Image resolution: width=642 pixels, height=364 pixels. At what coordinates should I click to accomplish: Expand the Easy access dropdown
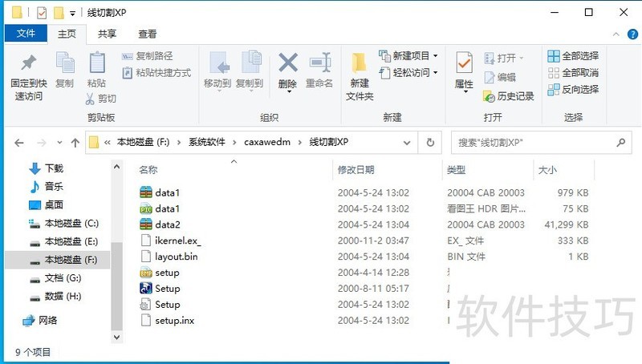pyautogui.click(x=435, y=72)
